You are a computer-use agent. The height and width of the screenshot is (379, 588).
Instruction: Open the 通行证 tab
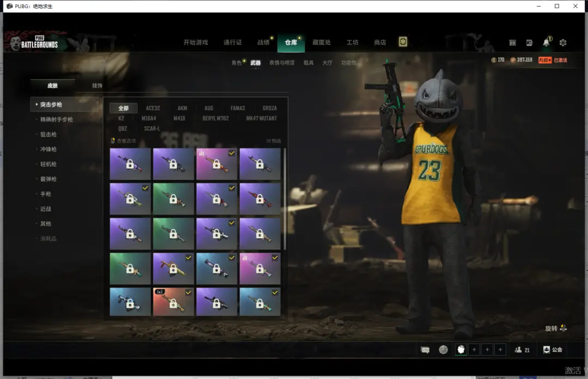click(232, 42)
